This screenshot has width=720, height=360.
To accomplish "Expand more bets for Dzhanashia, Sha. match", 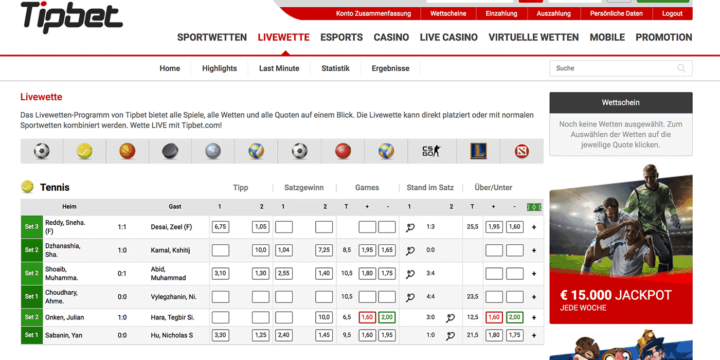I will point(534,250).
